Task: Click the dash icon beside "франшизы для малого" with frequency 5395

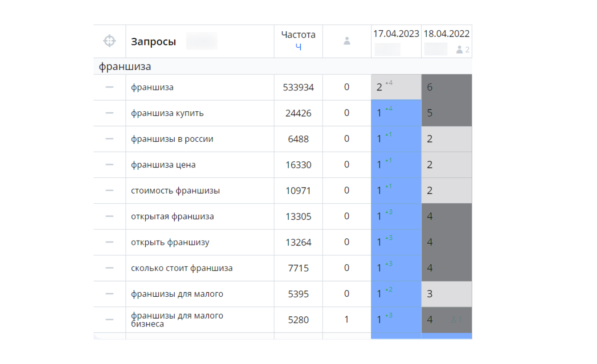Action: (110, 294)
